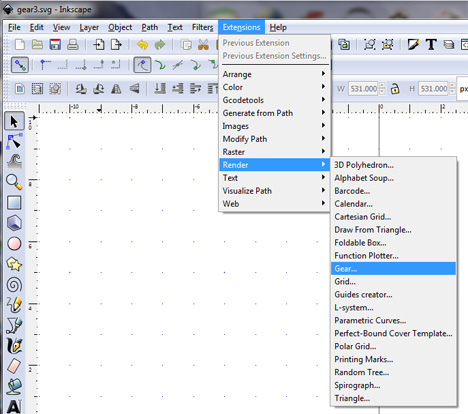The image size is (468, 414).
Task: Select the Node edit tool
Action: (x=14, y=141)
